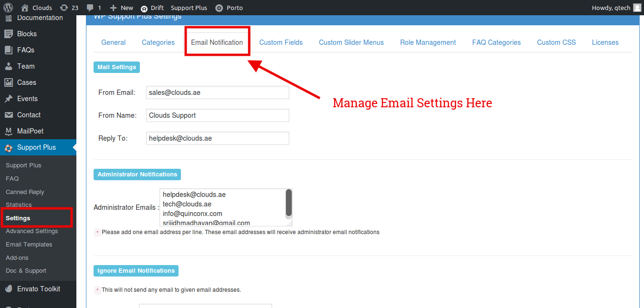Viewport: 644px width, 308px height.
Task: Go to the Licenses tab
Action: click(x=605, y=42)
